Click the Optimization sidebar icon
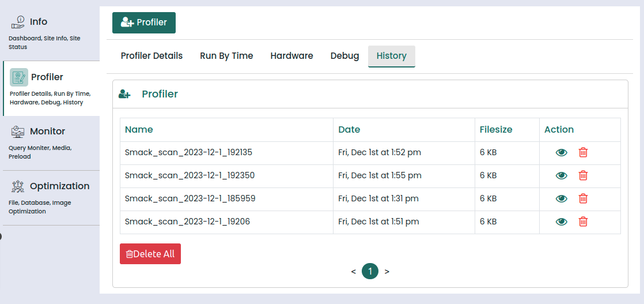The width and height of the screenshot is (644, 304). coord(18,186)
